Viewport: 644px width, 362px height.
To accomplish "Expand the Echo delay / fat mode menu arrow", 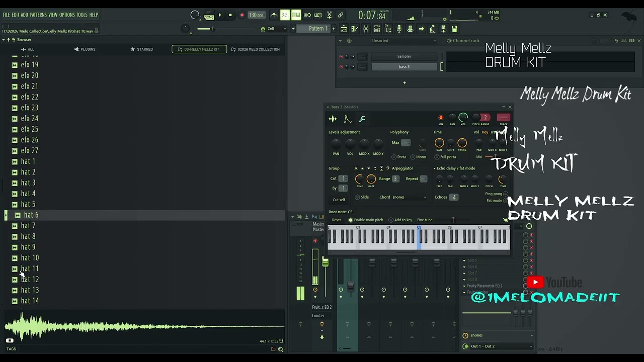I will (x=434, y=168).
